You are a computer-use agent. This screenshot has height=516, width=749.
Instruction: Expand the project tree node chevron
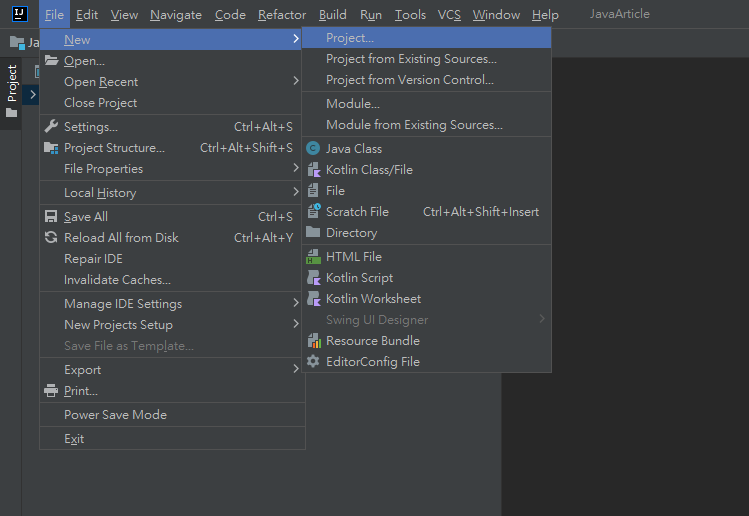point(32,95)
